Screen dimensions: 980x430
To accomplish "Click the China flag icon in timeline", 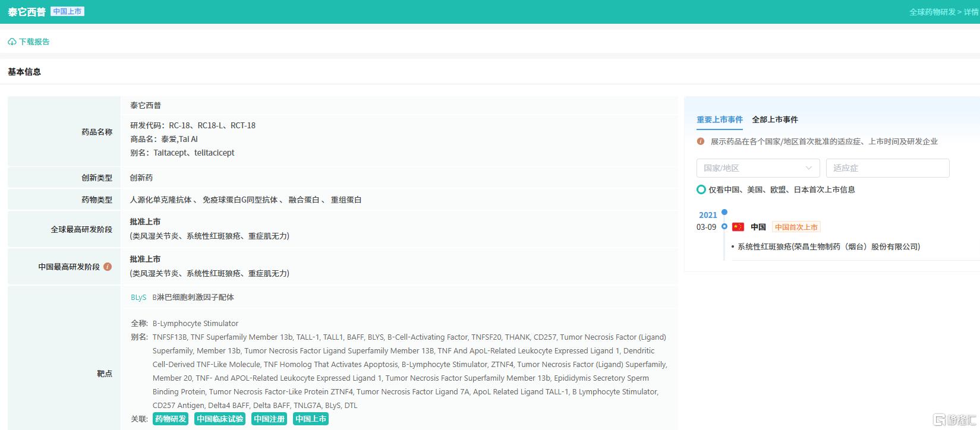I will pos(738,227).
